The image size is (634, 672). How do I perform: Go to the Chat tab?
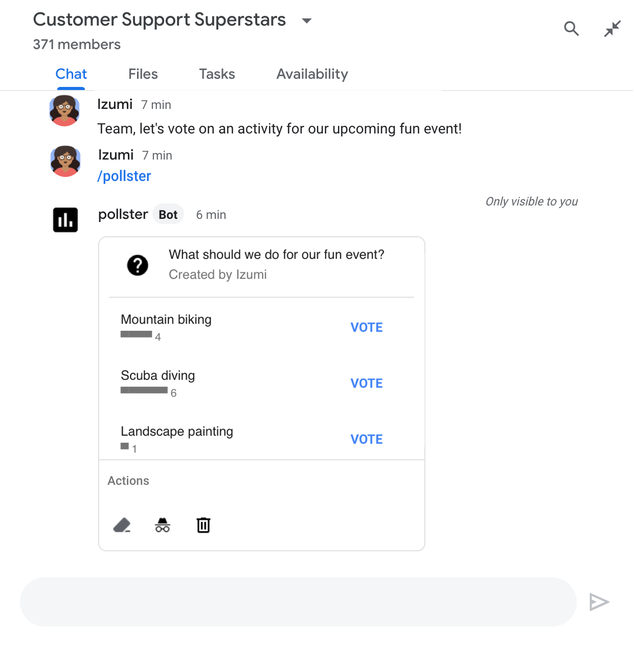[x=71, y=74]
